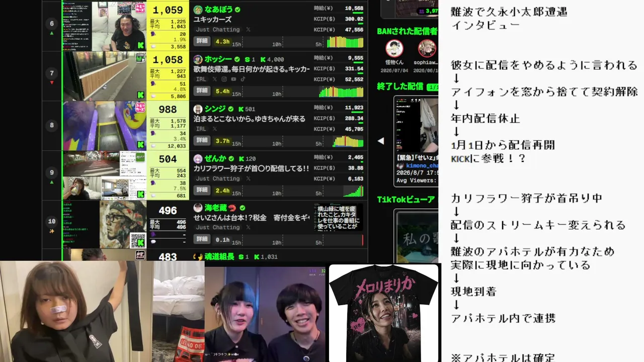Open シンジ's profile avatar
This screenshot has height=362, width=644.
[x=198, y=109]
